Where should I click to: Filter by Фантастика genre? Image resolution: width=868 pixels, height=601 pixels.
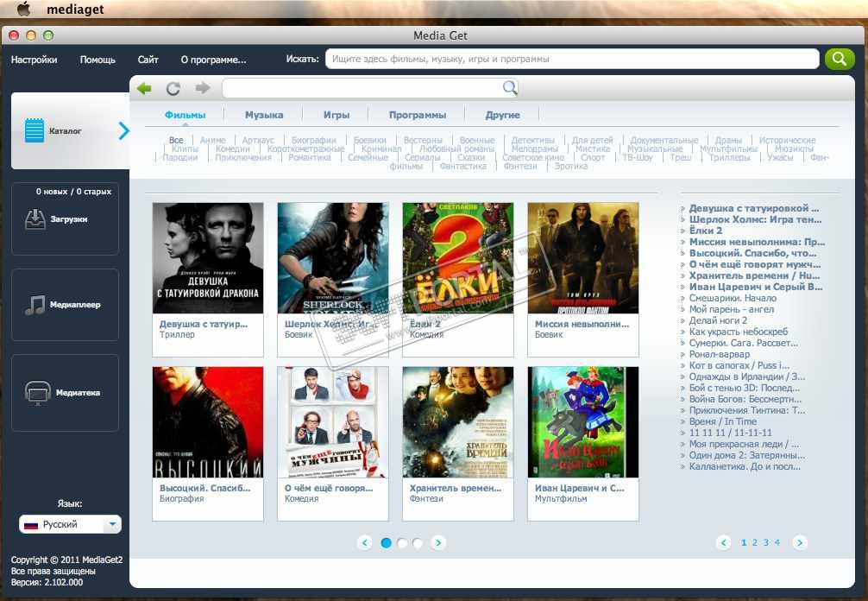[x=462, y=166]
